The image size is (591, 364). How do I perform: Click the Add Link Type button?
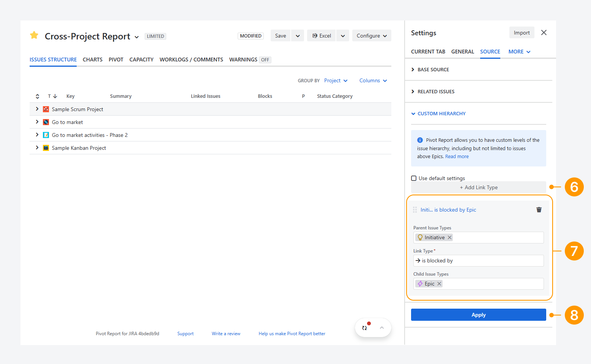point(479,187)
